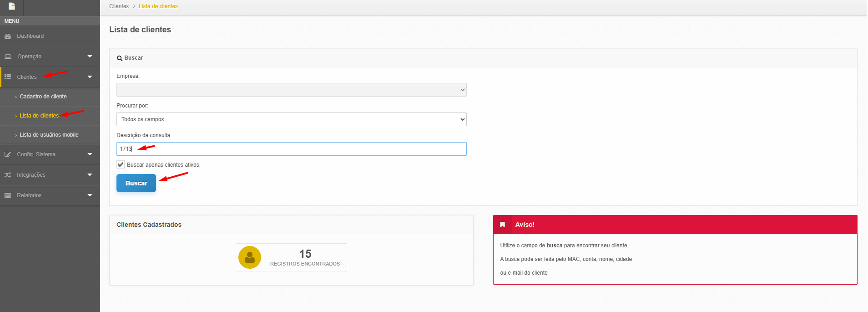The height and width of the screenshot is (312, 868).
Task: Click the Operação laptop icon
Action: [x=8, y=56]
